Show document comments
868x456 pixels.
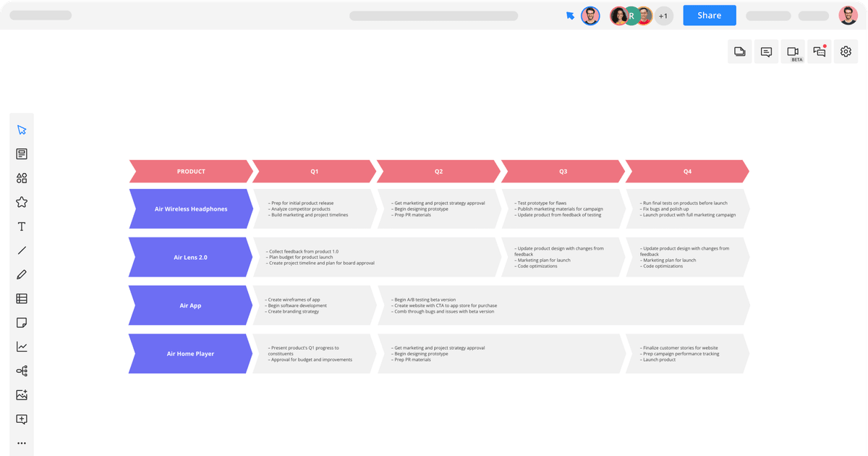pos(766,51)
